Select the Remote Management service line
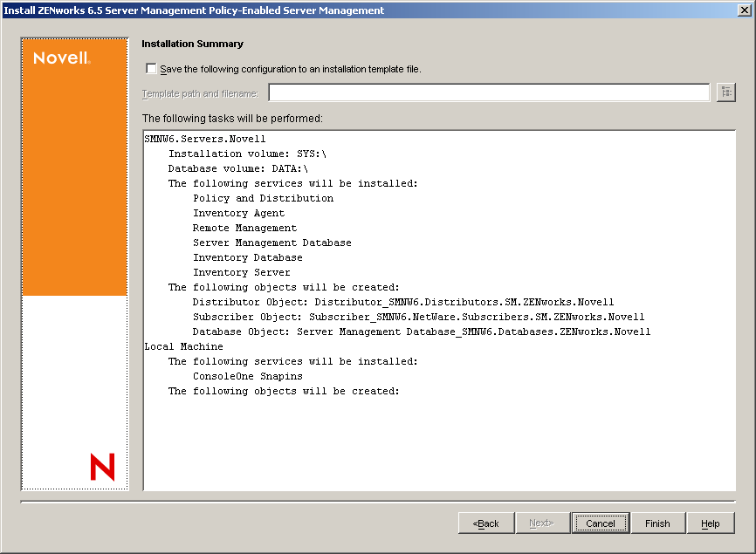The width and height of the screenshot is (756, 554). [x=247, y=227]
